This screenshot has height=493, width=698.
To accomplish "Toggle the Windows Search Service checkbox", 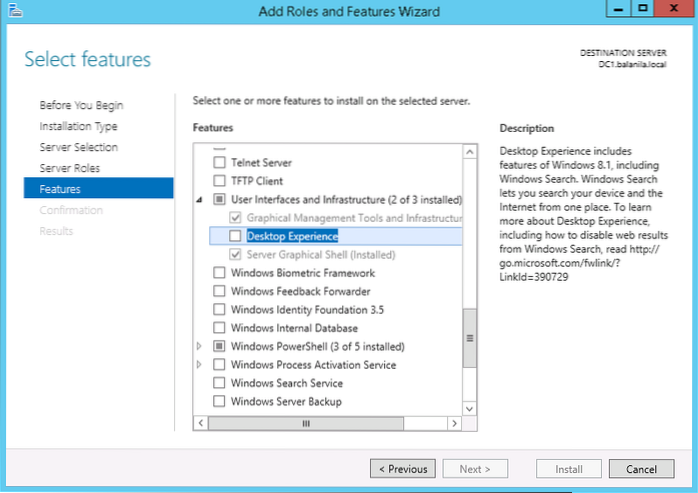I will (219, 383).
